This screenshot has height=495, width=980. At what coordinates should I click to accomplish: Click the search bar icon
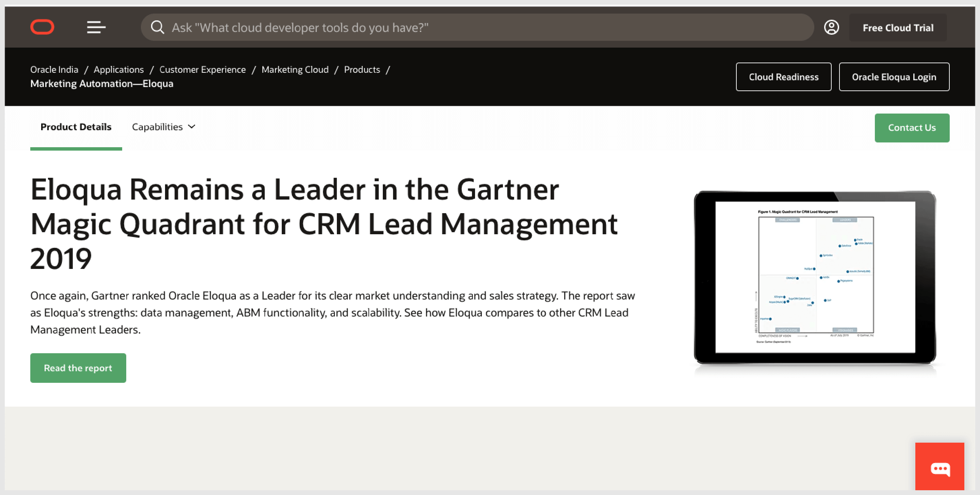(x=157, y=28)
